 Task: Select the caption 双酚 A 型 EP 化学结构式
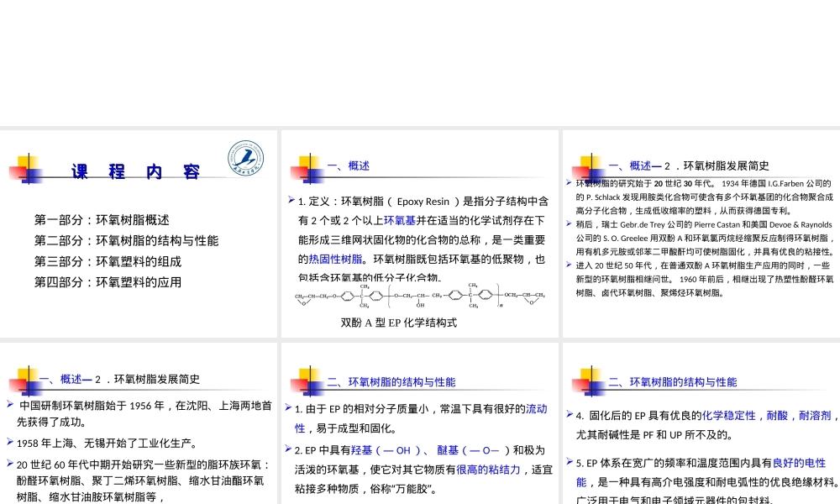[x=398, y=323]
